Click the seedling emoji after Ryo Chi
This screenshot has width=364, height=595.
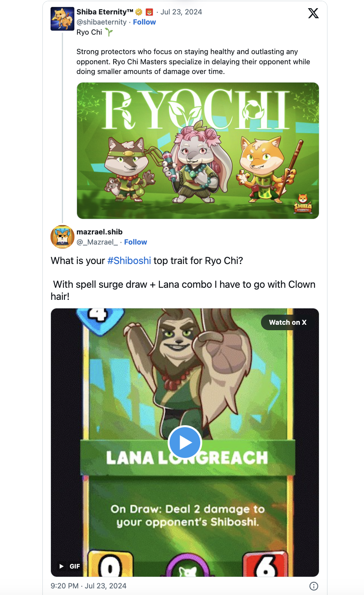click(x=109, y=32)
